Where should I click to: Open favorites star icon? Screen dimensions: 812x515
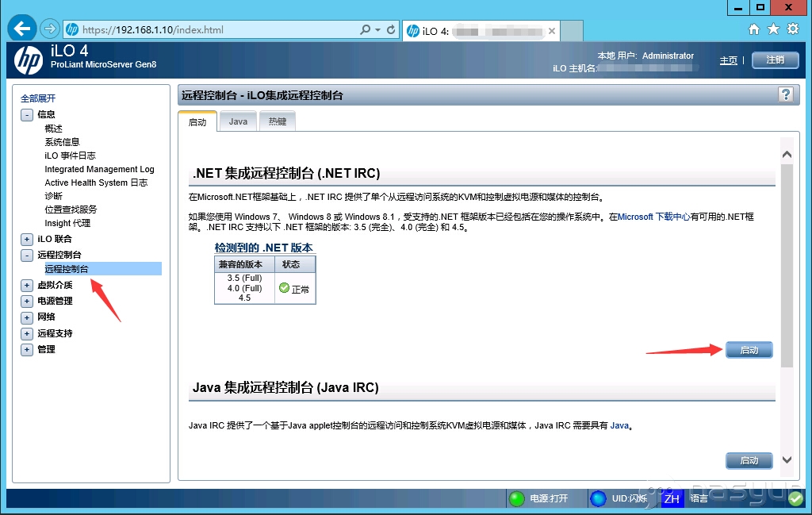[x=773, y=29]
